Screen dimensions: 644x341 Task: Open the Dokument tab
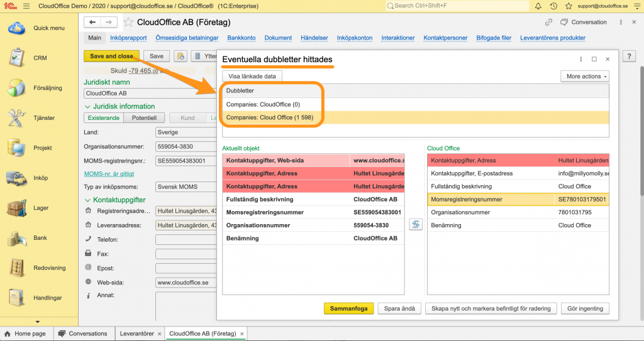click(278, 38)
